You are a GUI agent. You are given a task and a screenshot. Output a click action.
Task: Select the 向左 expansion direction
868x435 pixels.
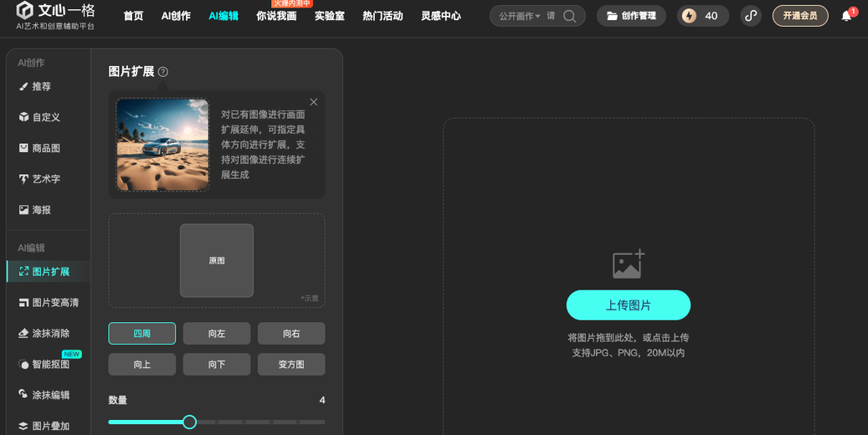point(217,334)
